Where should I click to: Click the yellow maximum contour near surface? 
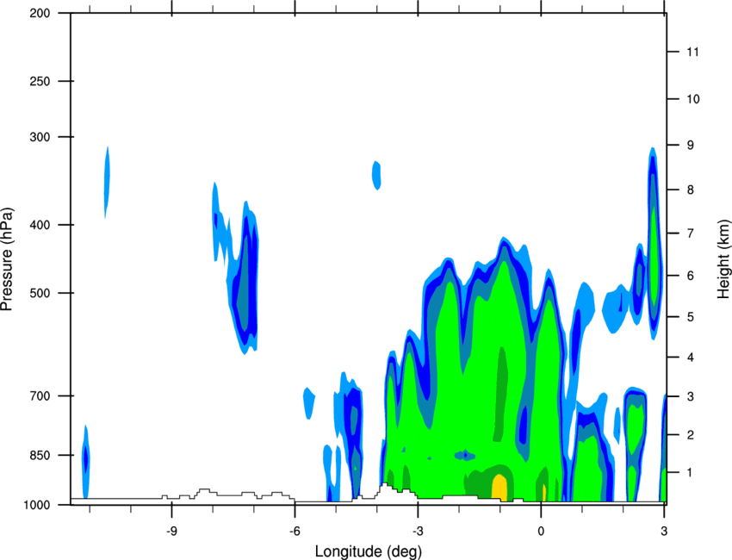pos(499,487)
